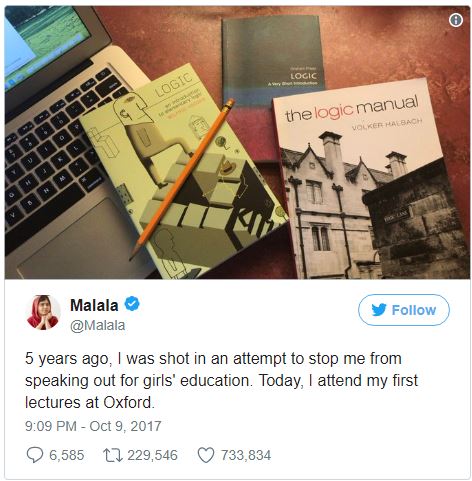The height and width of the screenshot is (481, 472).
Task: Click the reply speech bubble icon
Action: click(35, 455)
